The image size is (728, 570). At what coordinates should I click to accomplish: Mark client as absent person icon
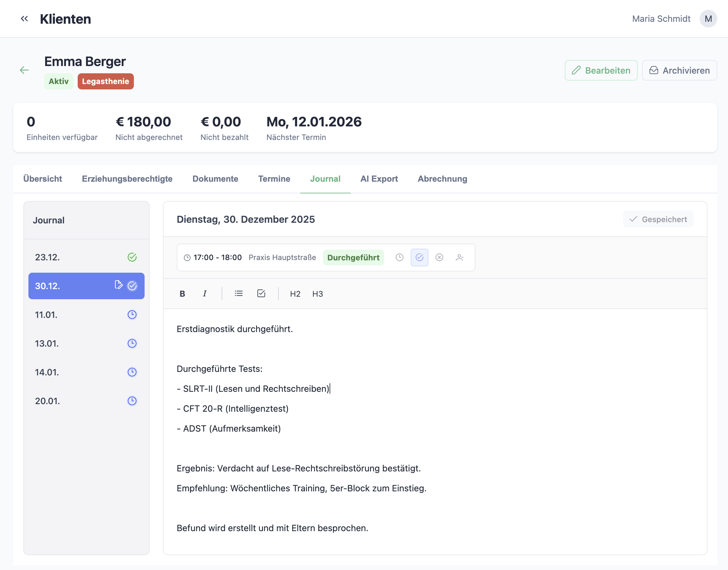pos(460,257)
